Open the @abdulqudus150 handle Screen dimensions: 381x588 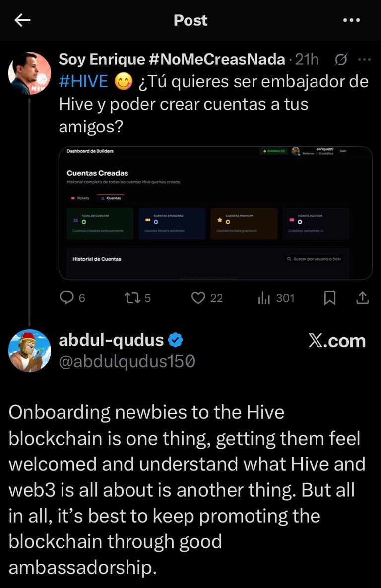click(127, 362)
